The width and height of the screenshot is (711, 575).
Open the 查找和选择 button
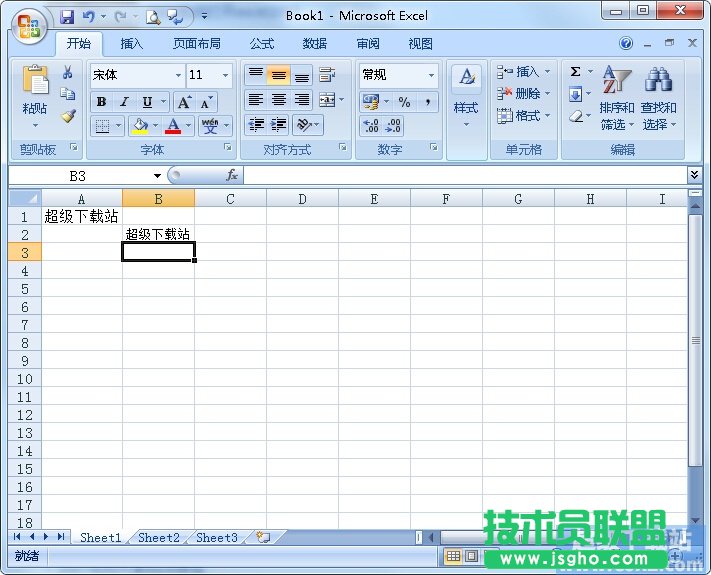point(658,115)
